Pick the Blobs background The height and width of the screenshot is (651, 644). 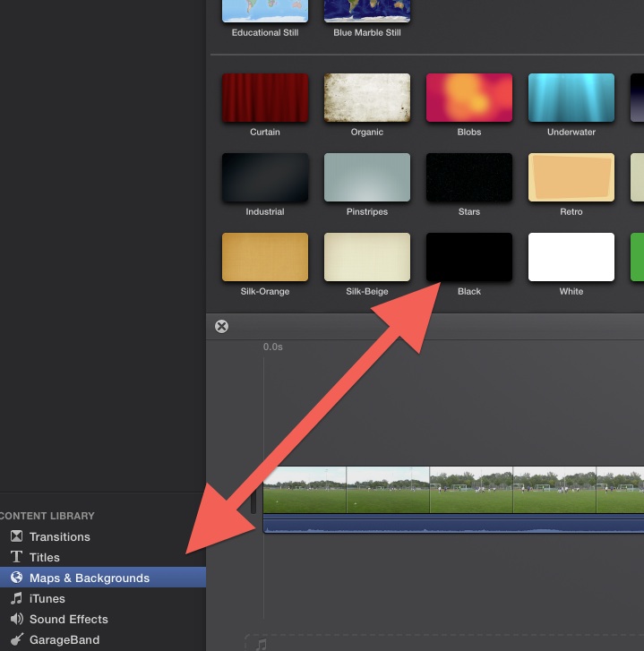pos(469,98)
